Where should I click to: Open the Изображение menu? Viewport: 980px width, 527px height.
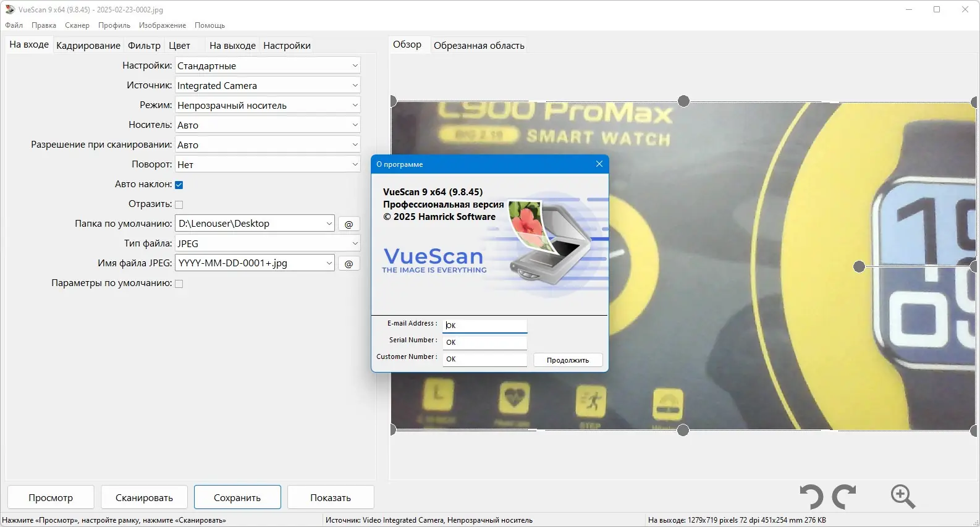[163, 25]
